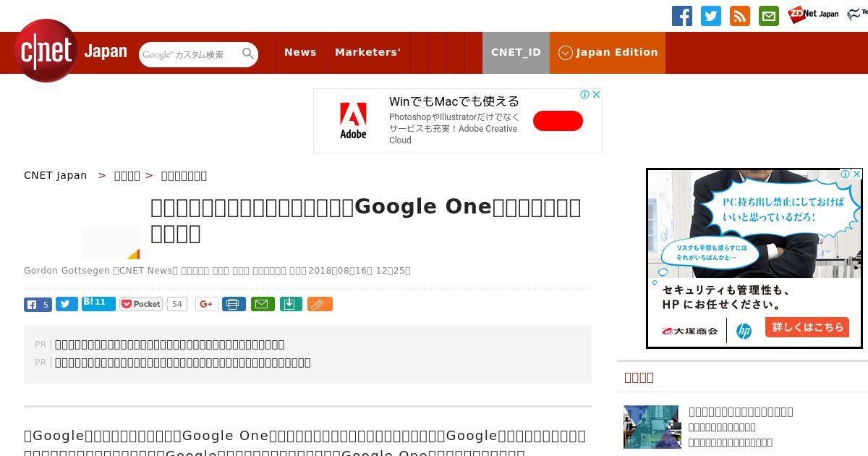This screenshot has height=456, width=868.
Task: Click the sidebar article thumbnail
Action: [x=652, y=427]
